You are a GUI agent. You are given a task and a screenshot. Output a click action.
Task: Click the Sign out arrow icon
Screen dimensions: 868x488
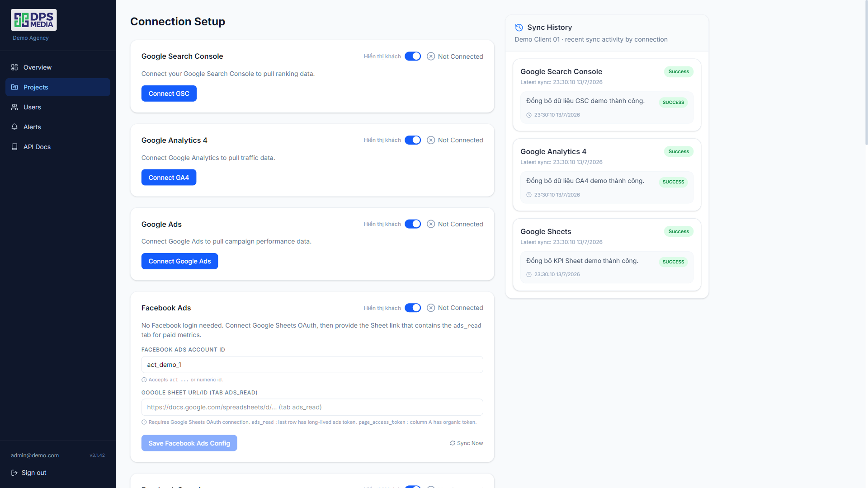(14, 473)
